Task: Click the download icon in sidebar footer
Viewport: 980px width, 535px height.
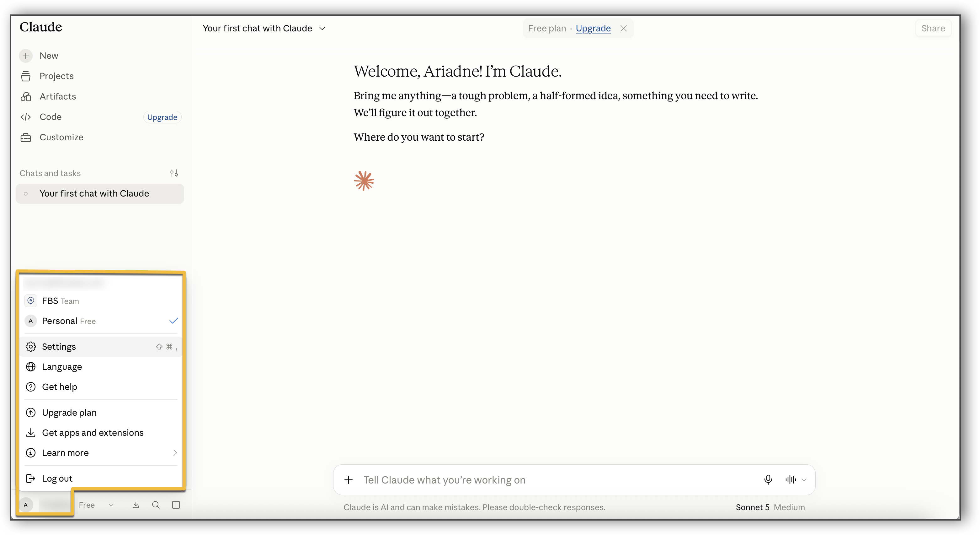Action: click(x=136, y=505)
